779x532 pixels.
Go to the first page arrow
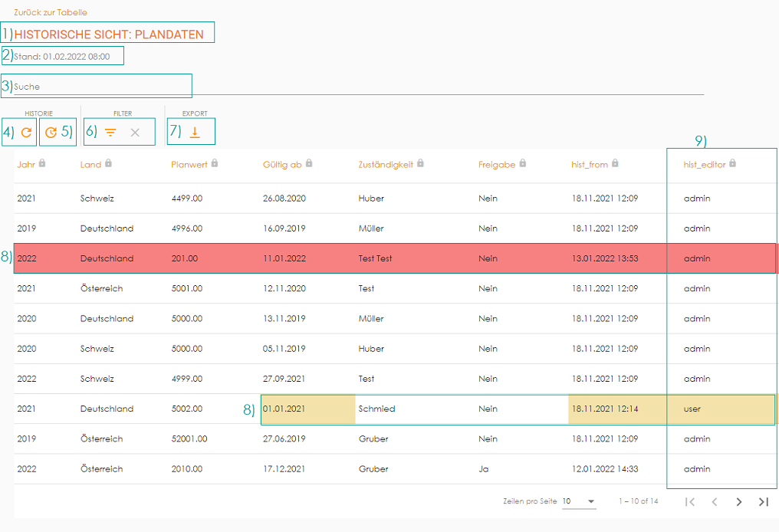pos(690,501)
